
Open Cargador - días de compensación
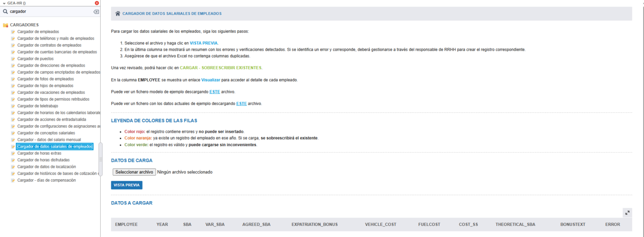tap(47, 180)
